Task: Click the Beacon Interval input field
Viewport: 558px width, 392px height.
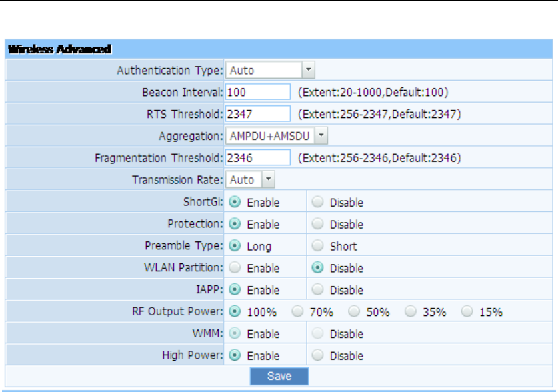Action: (257, 92)
